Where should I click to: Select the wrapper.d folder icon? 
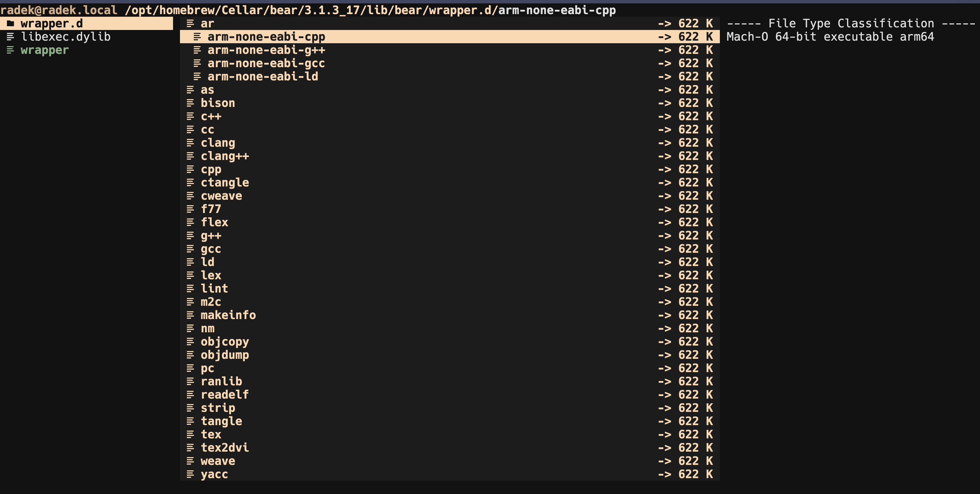(11, 24)
